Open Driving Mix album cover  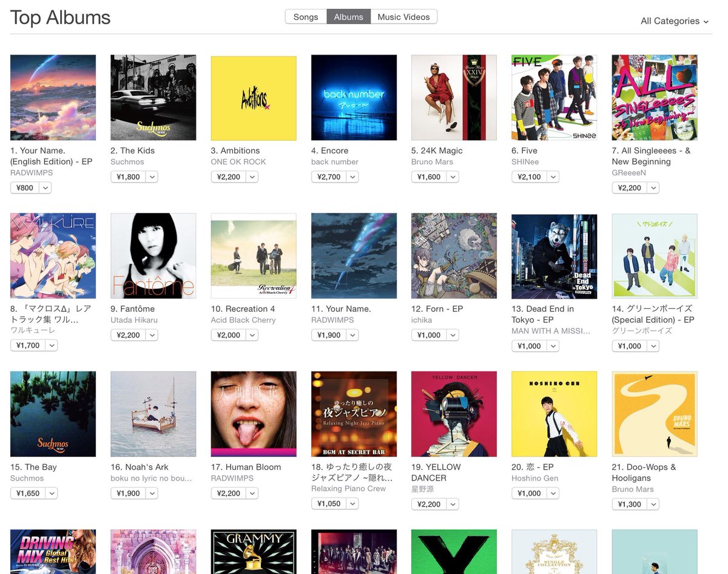point(53,552)
